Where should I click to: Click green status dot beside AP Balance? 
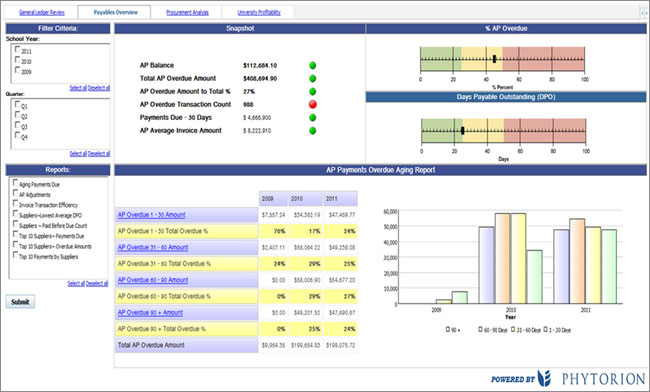313,65
